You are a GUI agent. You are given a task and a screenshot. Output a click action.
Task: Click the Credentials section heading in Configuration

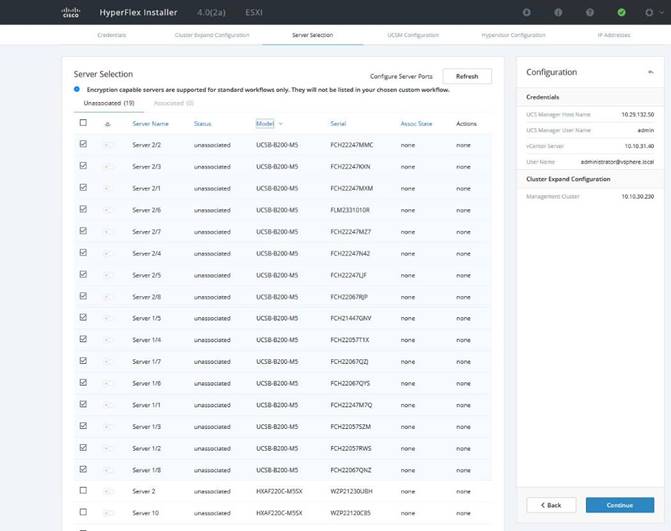click(543, 97)
